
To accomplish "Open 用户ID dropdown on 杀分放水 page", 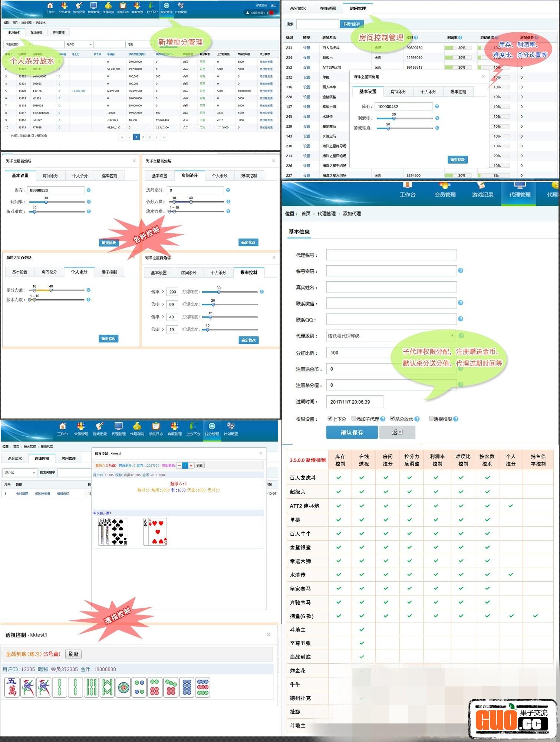I will (x=79, y=45).
